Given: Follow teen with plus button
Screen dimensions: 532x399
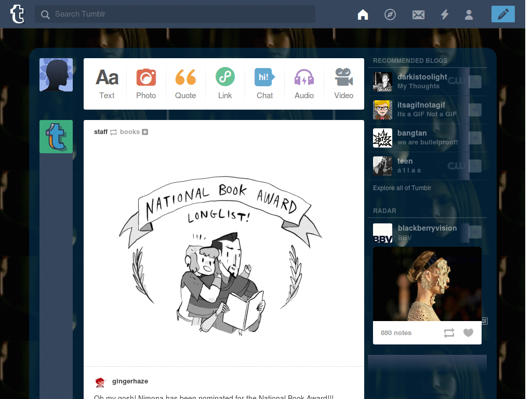Looking at the screenshot, I should coord(475,166).
